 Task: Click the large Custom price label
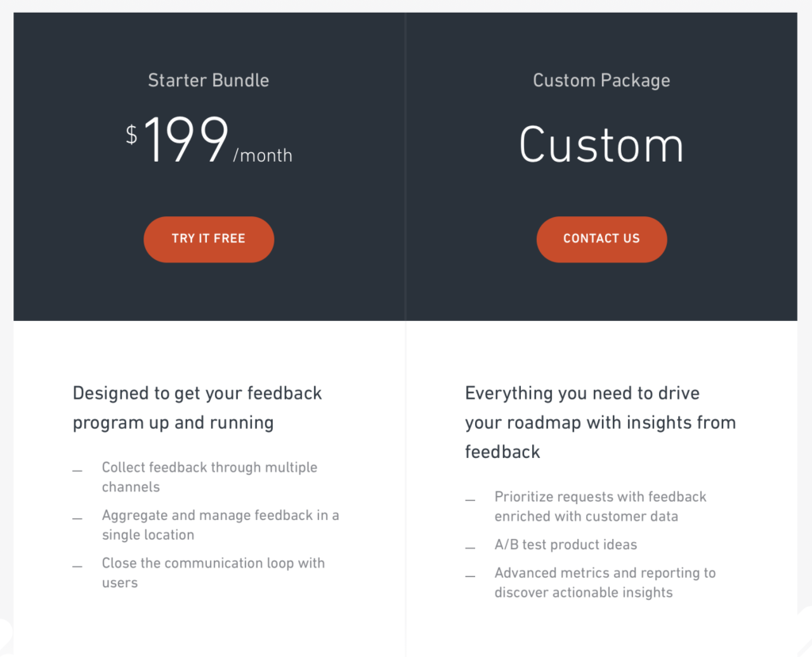601,145
